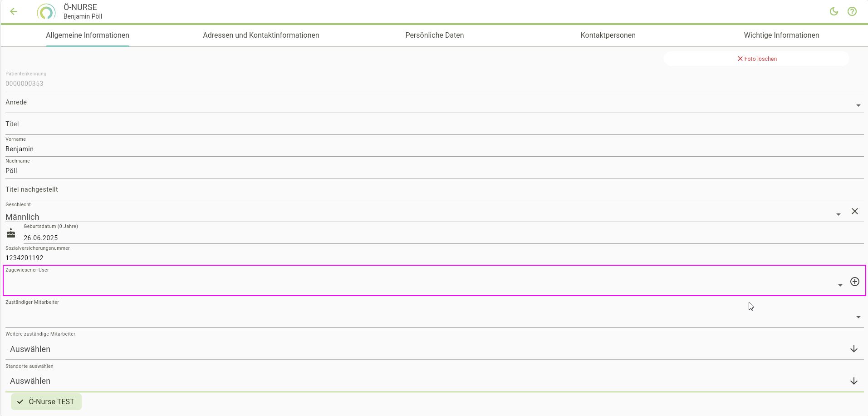Add a new Zugewiesener User with plus icon
868x416 pixels.
click(854, 282)
